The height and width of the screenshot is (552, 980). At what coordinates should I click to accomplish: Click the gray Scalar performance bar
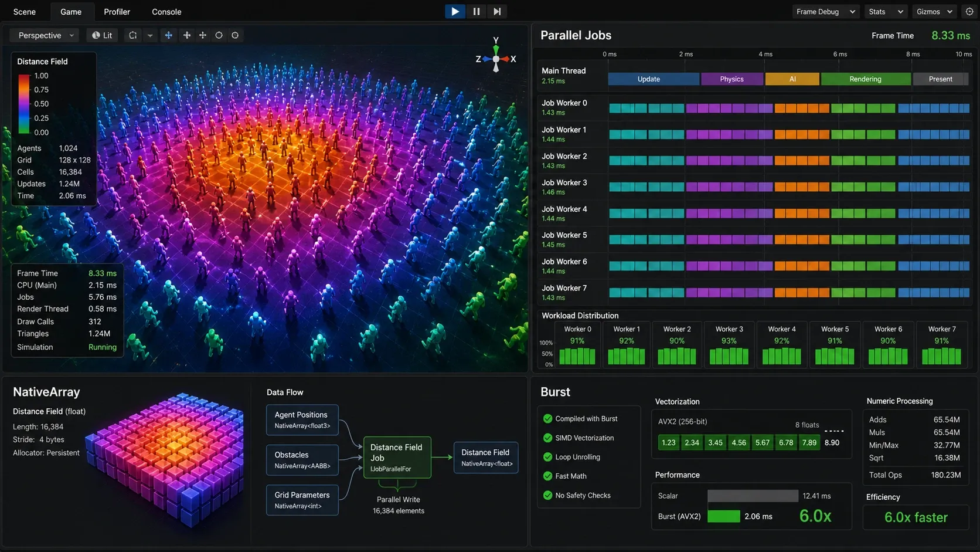coord(753,496)
